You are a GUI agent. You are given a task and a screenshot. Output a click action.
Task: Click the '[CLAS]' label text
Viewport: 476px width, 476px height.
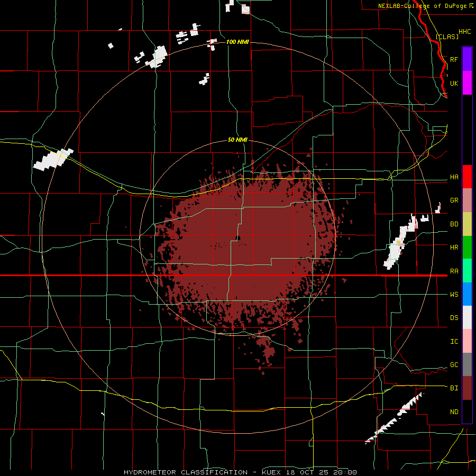(x=447, y=36)
